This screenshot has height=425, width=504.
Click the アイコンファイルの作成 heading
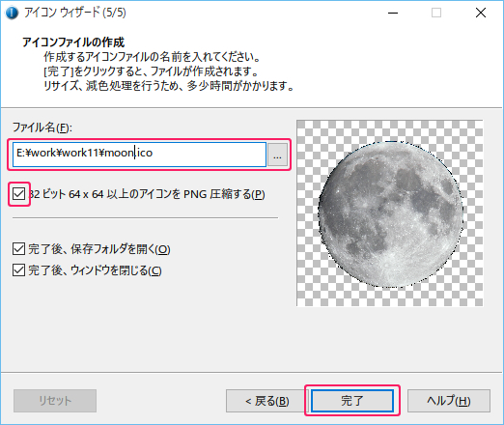(73, 42)
